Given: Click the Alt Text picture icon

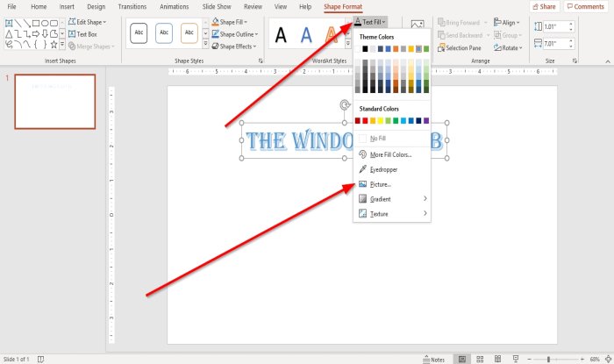Looking at the screenshot, I should tap(418, 24).
